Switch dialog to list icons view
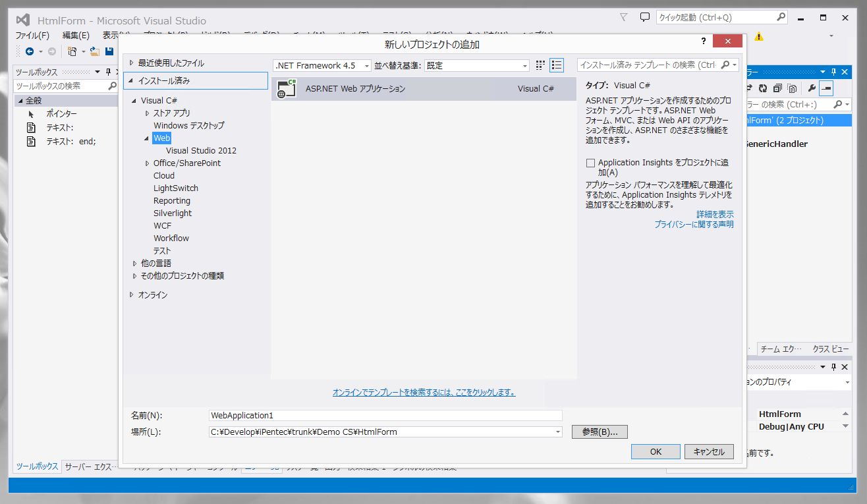 point(557,65)
